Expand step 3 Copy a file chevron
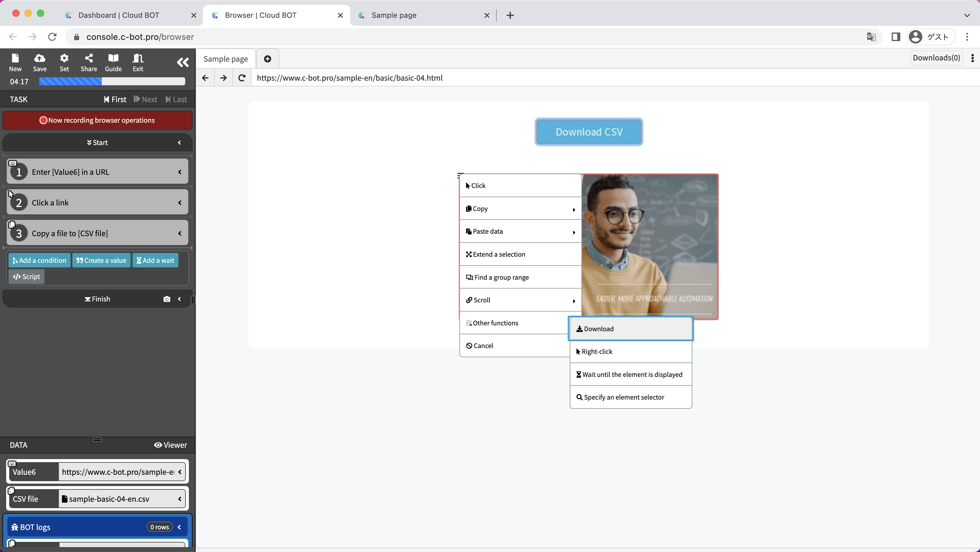 (180, 233)
